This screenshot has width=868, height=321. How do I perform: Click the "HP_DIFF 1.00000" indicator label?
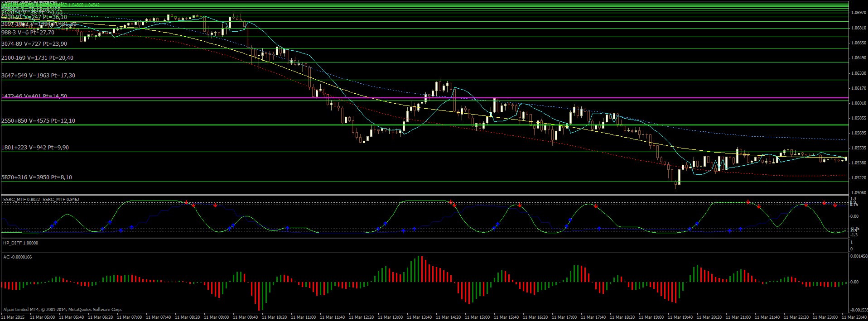tap(20, 243)
